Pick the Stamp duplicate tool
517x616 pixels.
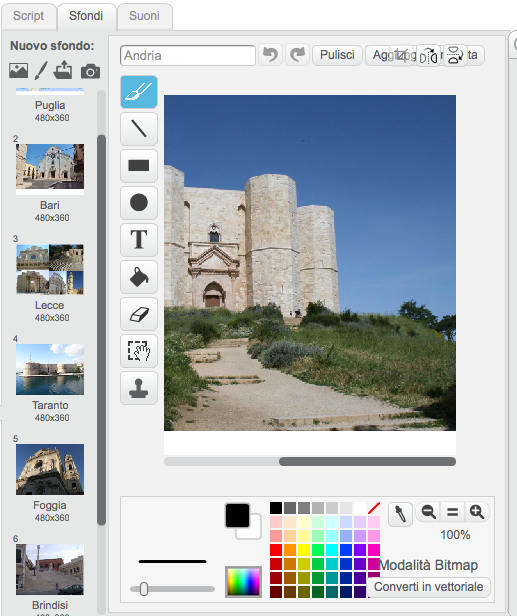tap(139, 388)
